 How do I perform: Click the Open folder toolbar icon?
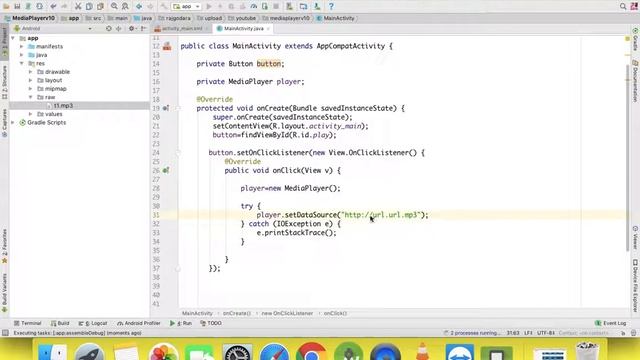[6, 7]
